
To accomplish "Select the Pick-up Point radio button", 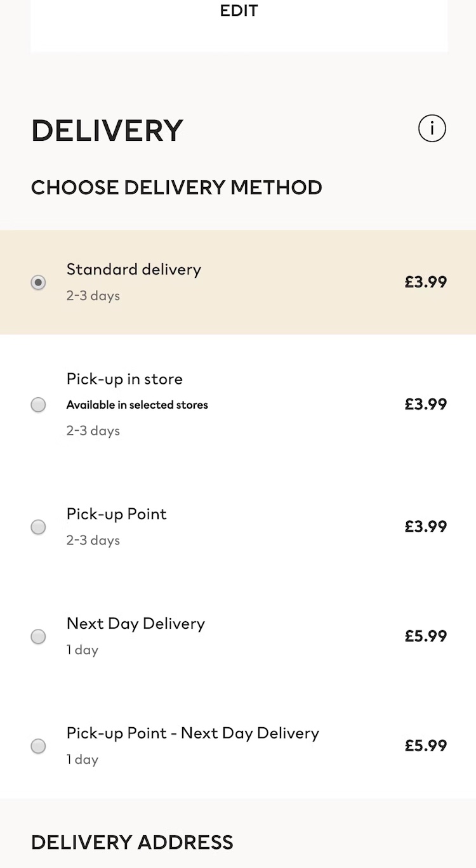I will click(x=39, y=527).
